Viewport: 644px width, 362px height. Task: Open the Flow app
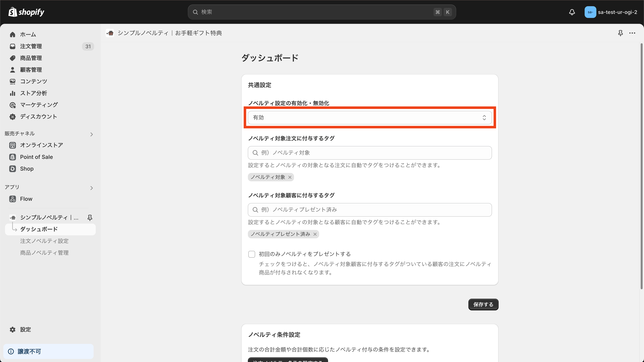click(x=26, y=199)
